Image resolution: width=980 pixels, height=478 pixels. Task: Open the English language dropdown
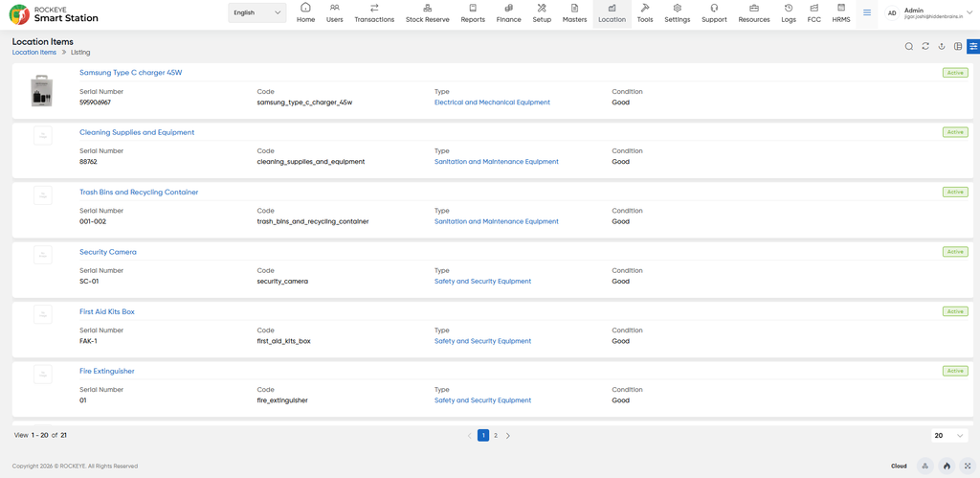pyautogui.click(x=257, y=12)
